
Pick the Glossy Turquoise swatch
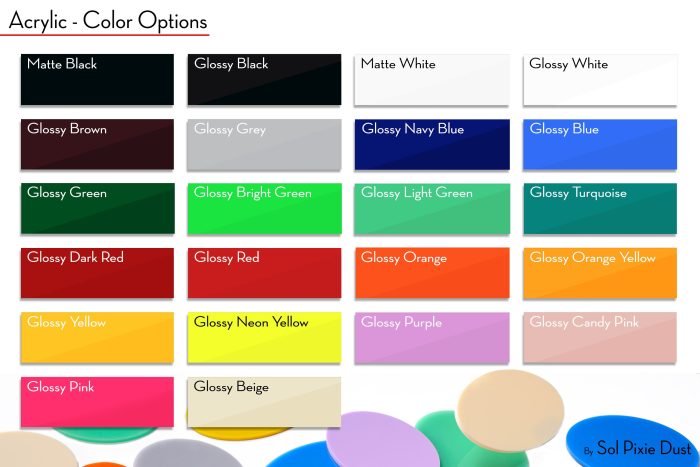(x=600, y=209)
